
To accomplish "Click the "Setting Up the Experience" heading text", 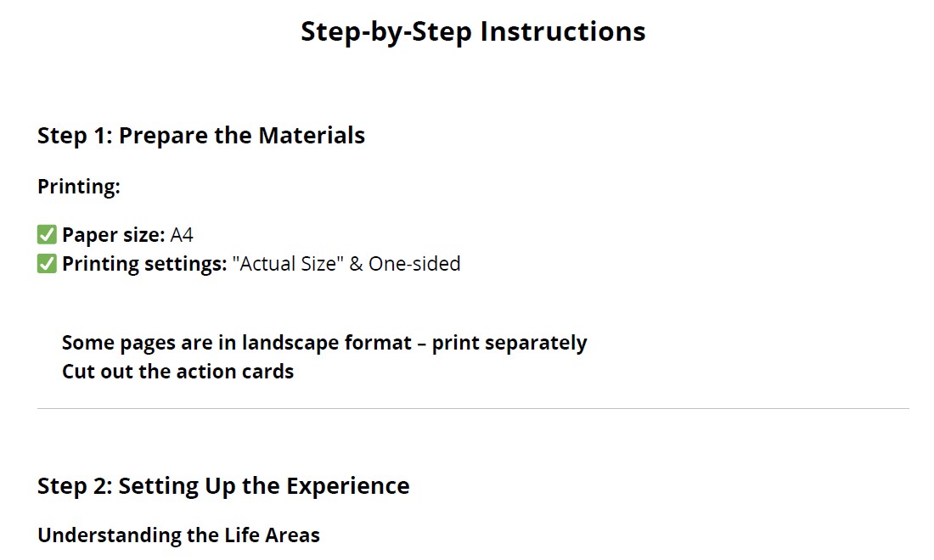I will tap(264, 487).
